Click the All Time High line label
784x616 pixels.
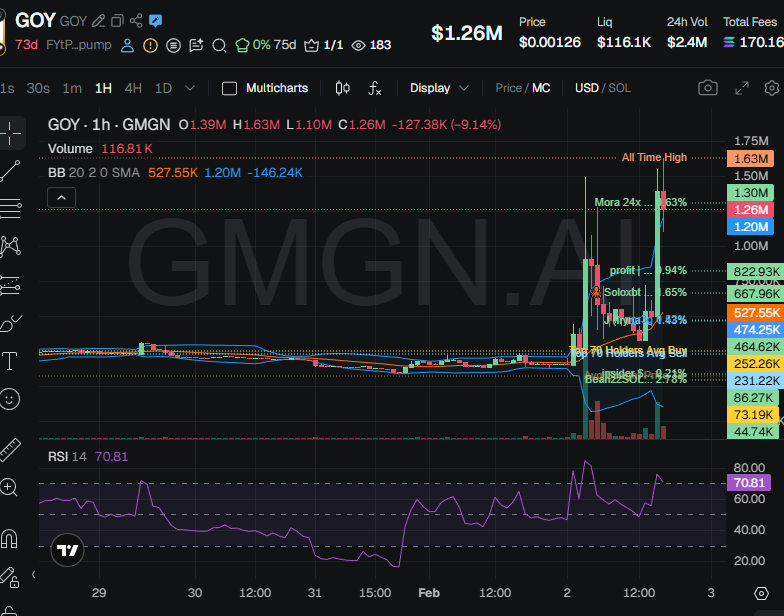(654, 158)
